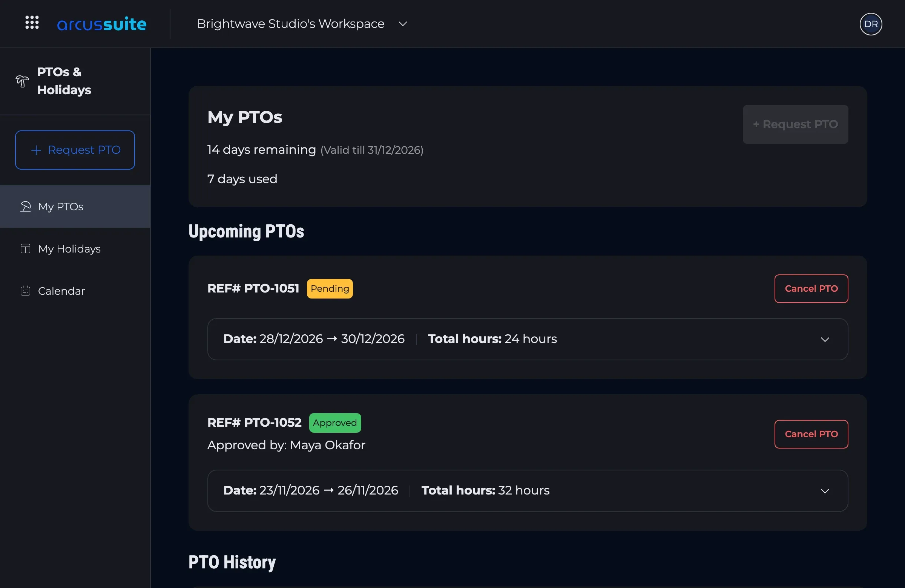Click the PTOs & Holidays sidebar title
Viewport: 905px width, 588px height.
(64, 81)
